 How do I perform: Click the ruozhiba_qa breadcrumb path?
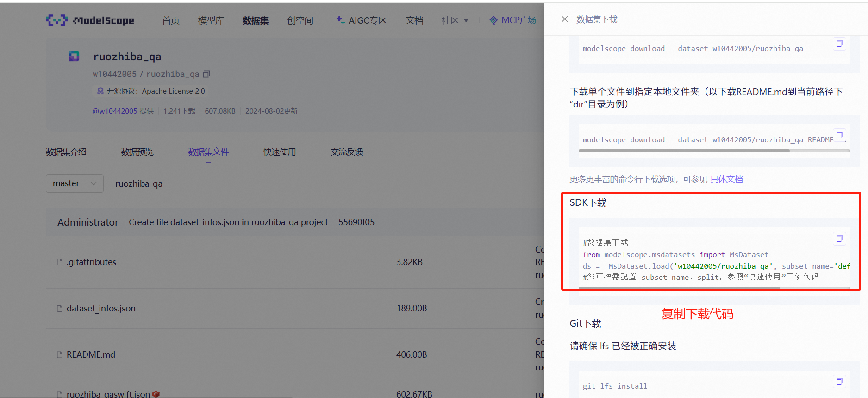(139, 184)
